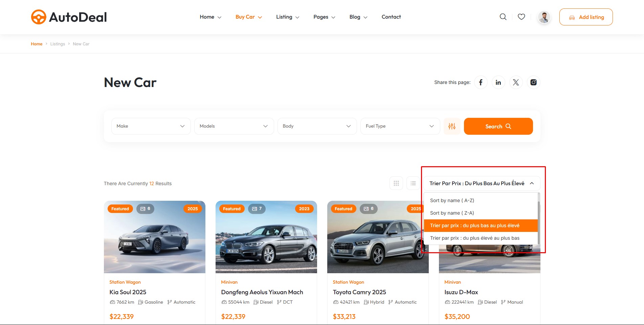Select Trier par prix du plus bas au plus élevé

481,225
